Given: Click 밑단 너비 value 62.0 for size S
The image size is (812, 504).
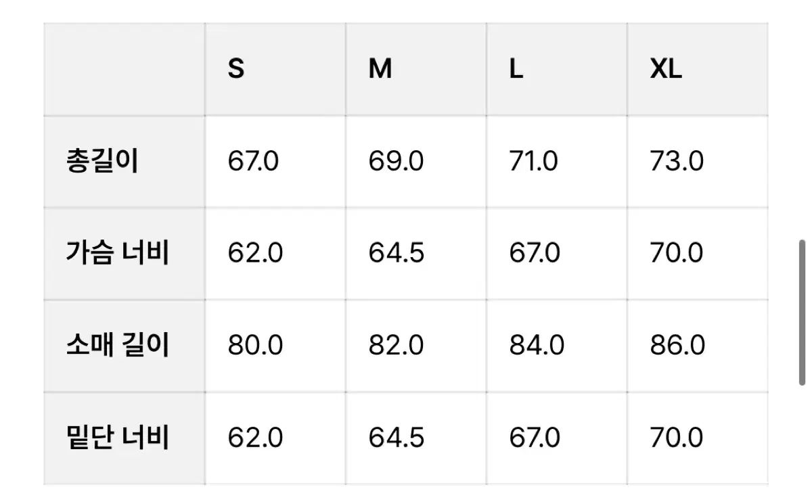Looking at the screenshot, I should [255, 438].
